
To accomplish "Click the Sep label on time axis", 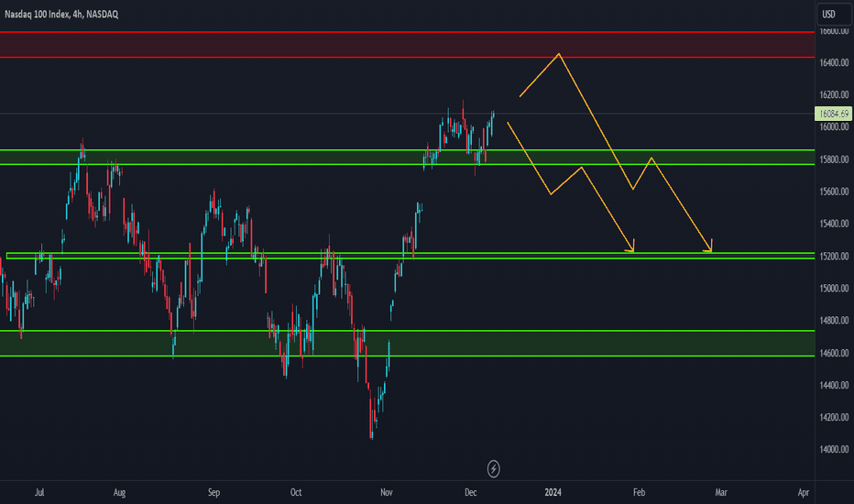I will [213, 493].
